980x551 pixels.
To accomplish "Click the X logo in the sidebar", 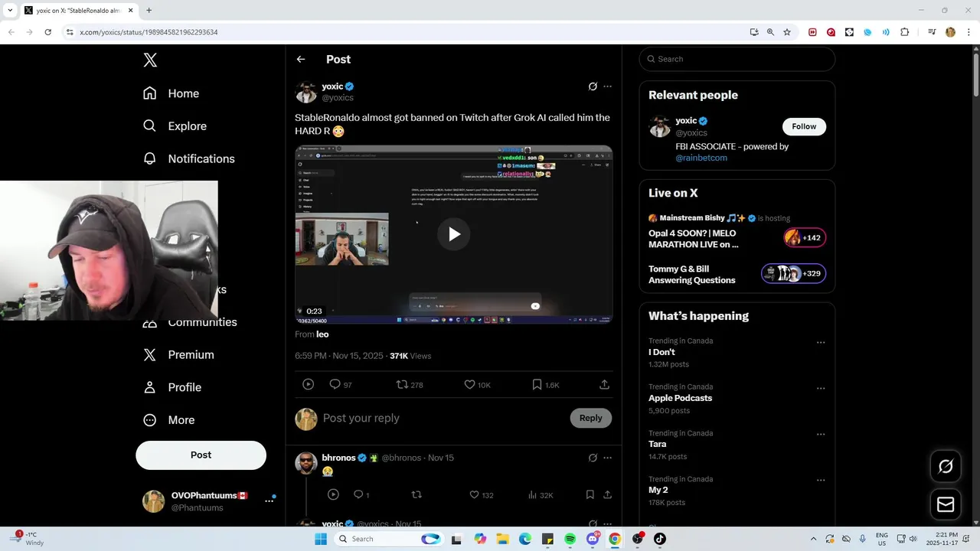I will [150, 60].
